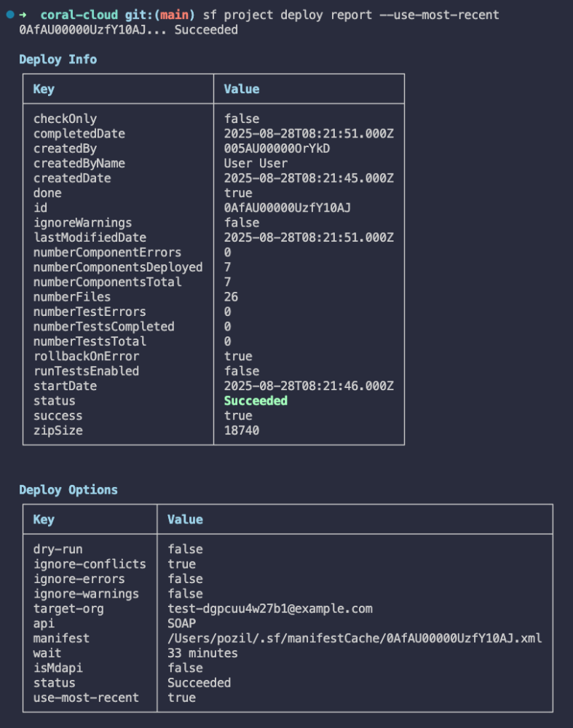The image size is (573, 728).
Task: Click the numberFiles value 26
Action: [x=231, y=297]
